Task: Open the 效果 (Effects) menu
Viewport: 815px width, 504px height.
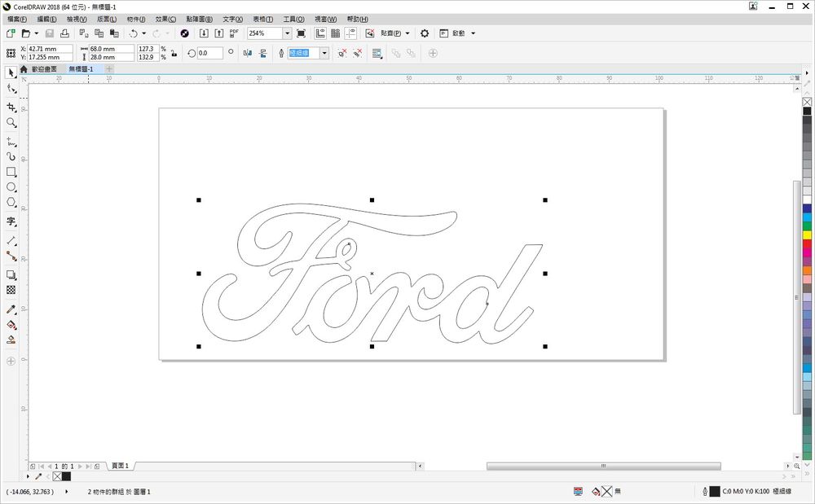Action: point(165,20)
